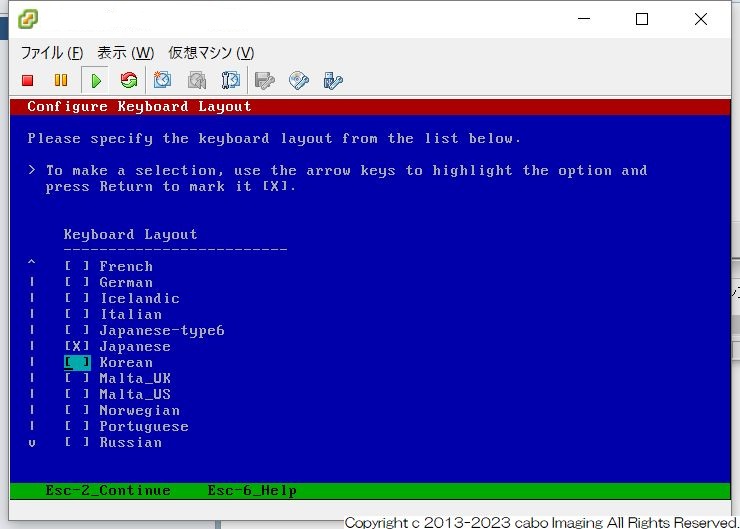Click the French label text
The image size is (740, 529).
(x=126, y=267)
